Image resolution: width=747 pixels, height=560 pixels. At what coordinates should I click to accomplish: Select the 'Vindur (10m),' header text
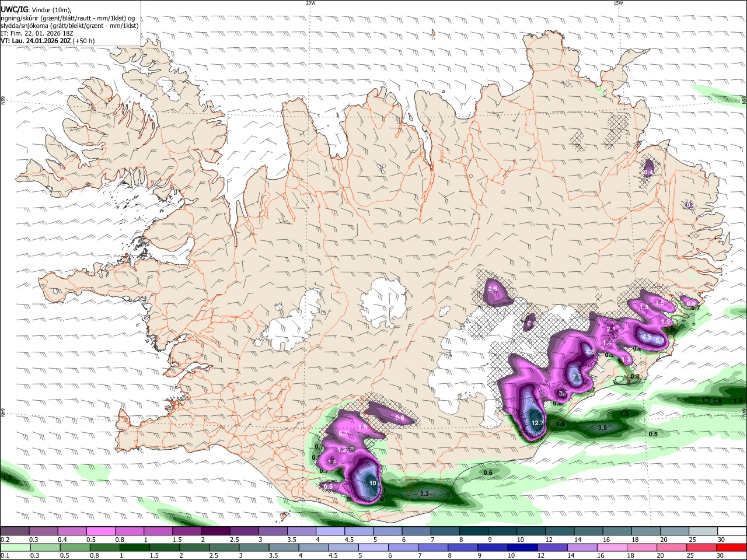pyautogui.click(x=51, y=9)
